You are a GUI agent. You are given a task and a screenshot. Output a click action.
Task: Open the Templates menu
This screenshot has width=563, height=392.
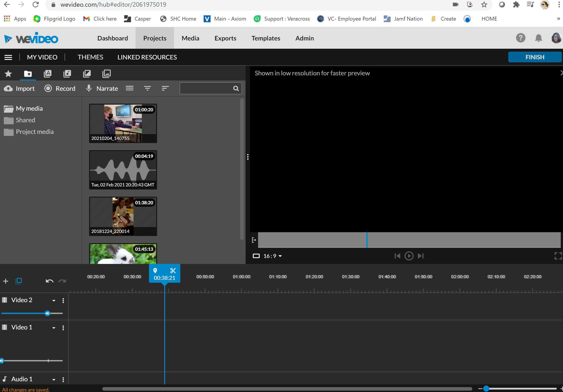[266, 38]
